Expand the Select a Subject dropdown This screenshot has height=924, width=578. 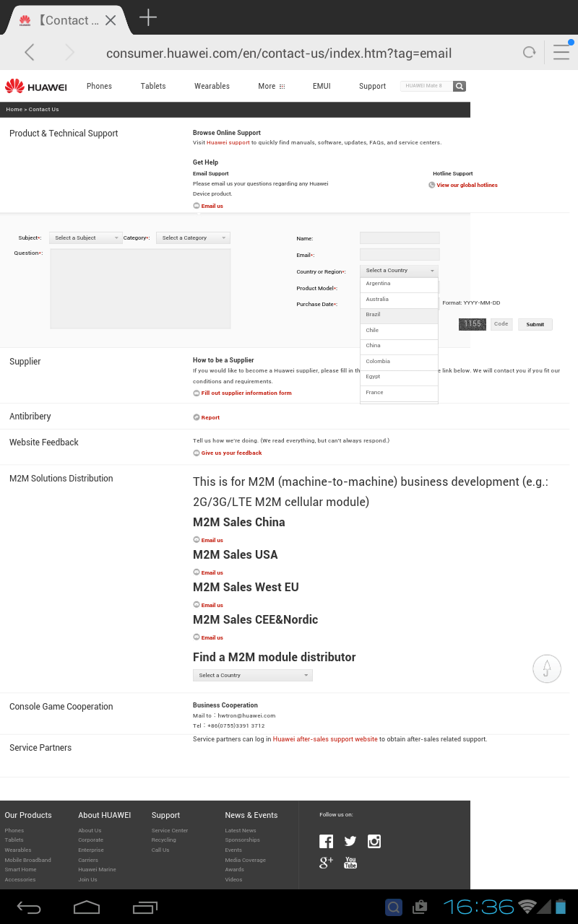[x=86, y=238]
